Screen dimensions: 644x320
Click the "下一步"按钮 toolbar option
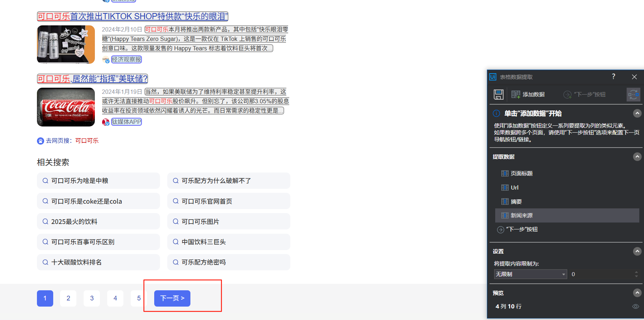[x=584, y=95]
